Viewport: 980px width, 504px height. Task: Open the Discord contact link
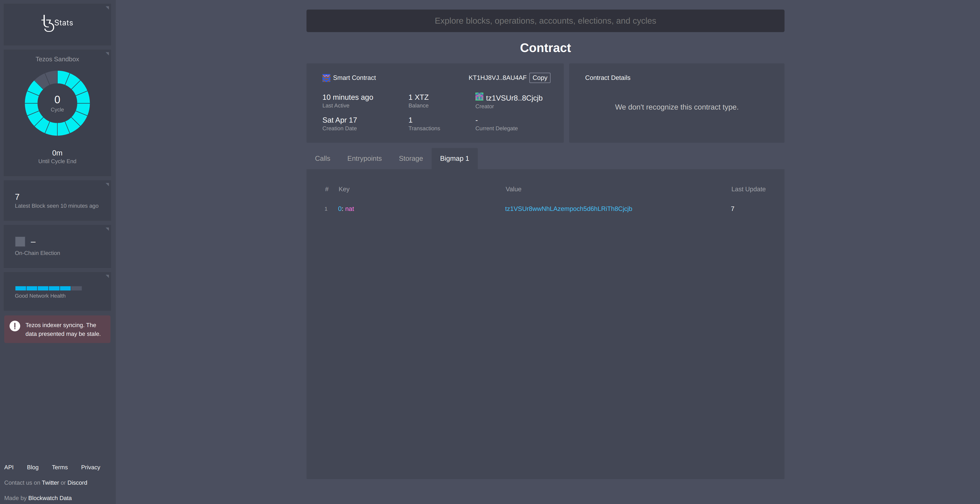[x=77, y=483]
